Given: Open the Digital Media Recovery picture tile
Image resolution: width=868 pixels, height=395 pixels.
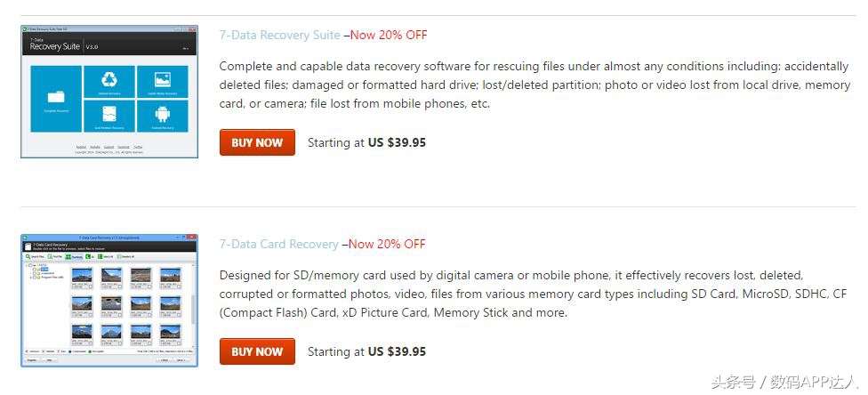Looking at the screenshot, I should click(x=162, y=81).
